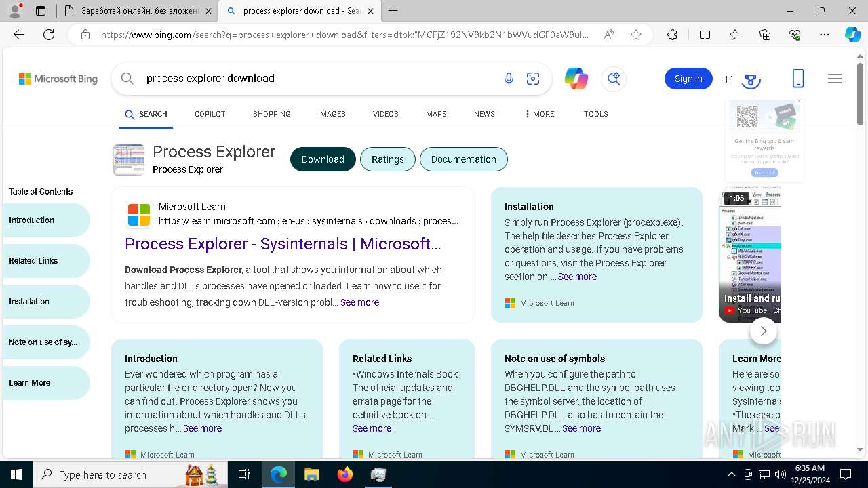Switch to SHOPPING tab

point(272,114)
